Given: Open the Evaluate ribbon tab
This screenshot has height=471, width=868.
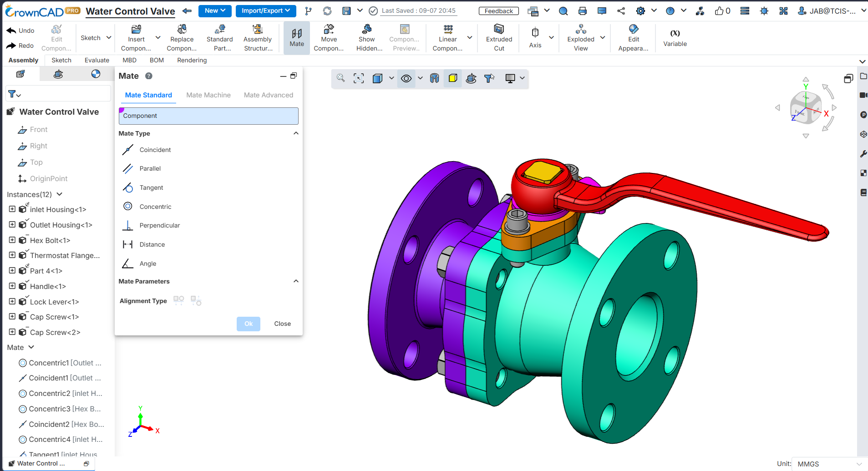Looking at the screenshot, I should tap(97, 60).
